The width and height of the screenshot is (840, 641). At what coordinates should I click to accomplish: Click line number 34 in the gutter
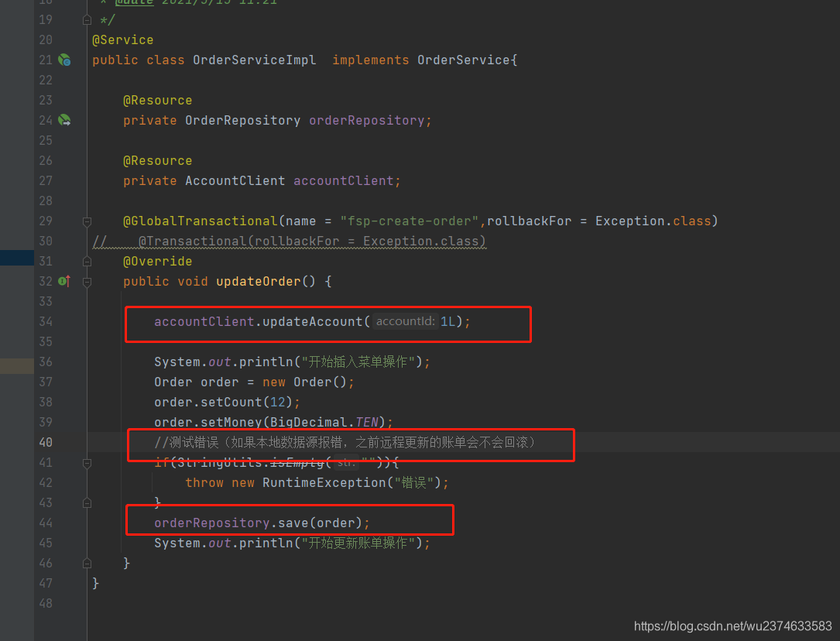(x=46, y=322)
